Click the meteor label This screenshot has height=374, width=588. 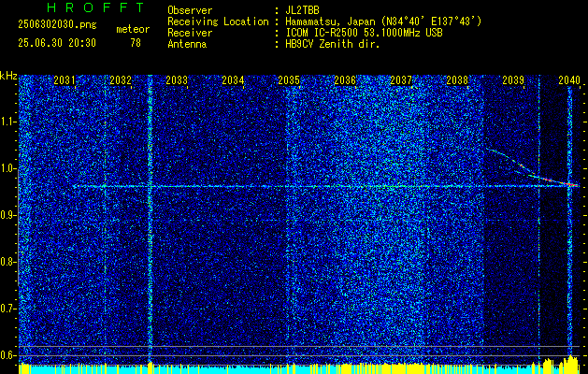133,29
